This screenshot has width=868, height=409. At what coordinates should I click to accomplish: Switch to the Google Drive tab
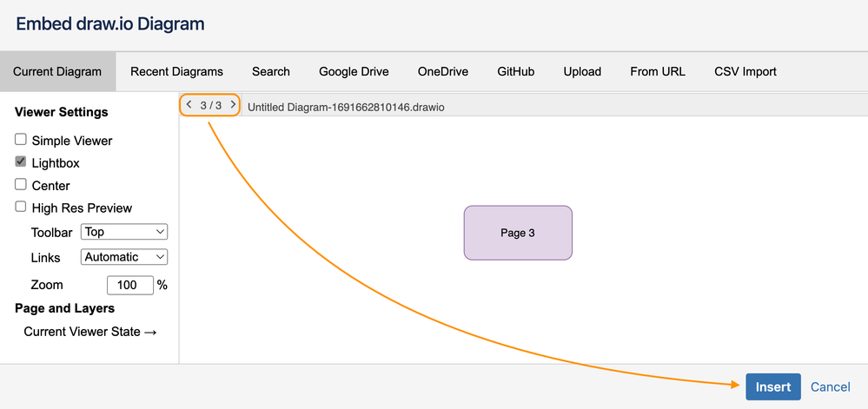pos(354,71)
